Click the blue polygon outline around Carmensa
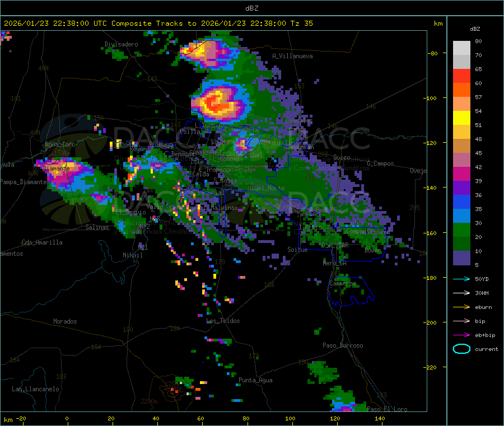Viewport: 504px width, 426px height. pyautogui.click(x=351, y=291)
